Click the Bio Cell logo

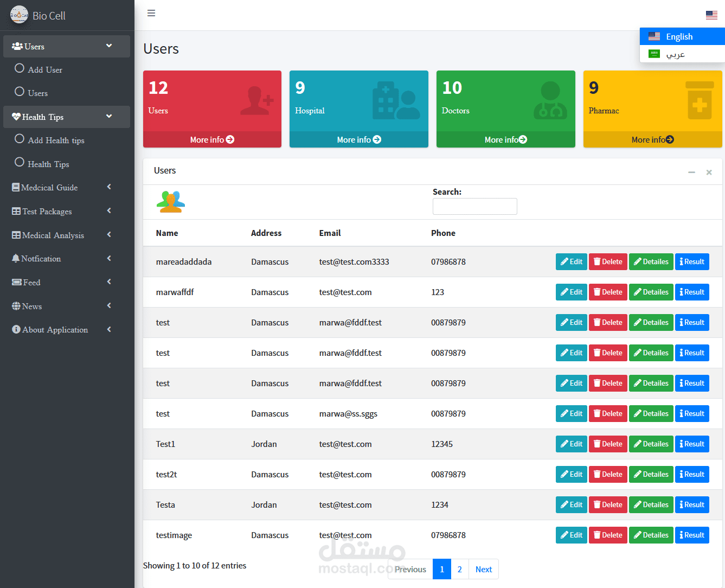(20, 15)
